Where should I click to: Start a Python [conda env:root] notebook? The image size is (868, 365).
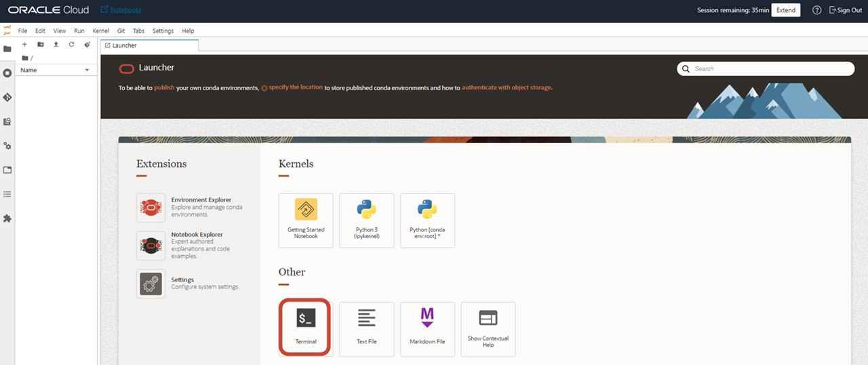click(x=427, y=220)
